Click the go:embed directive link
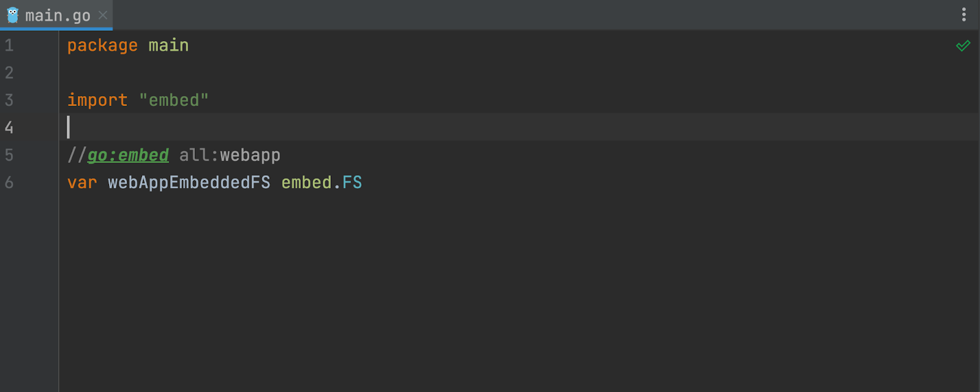This screenshot has height=392, width=980. click(128, 155)
